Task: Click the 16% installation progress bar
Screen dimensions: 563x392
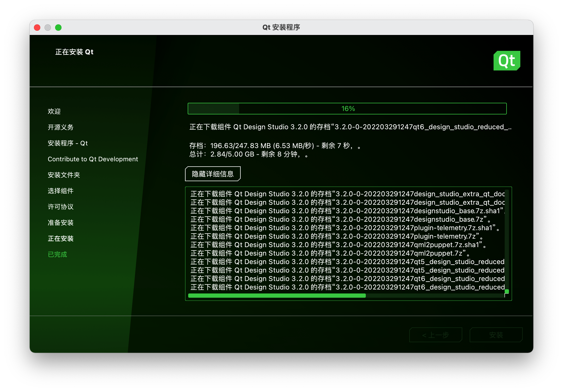Action: pyautogui.click(x=347, y=109)
